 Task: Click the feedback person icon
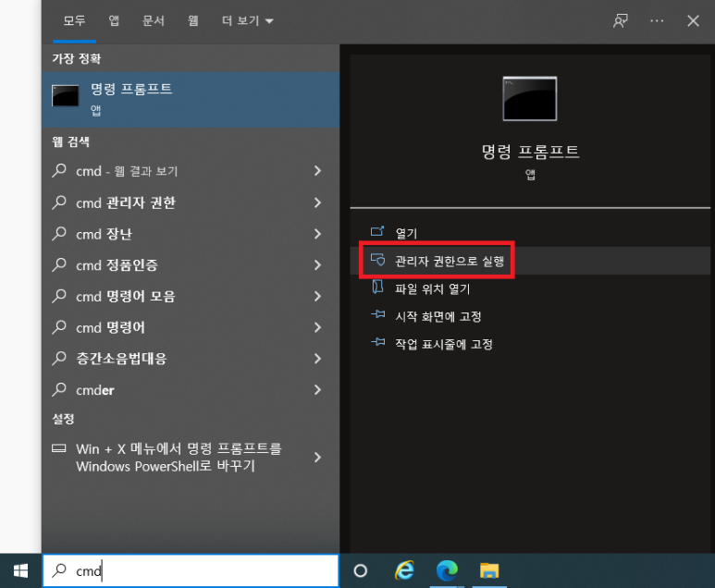pos(620,20)
